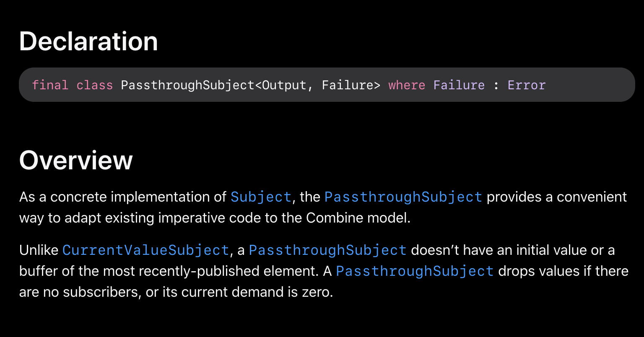Click the 'final' keyword in declaration
This screenshot has width=644, height=337.
[x=50, y=85]
